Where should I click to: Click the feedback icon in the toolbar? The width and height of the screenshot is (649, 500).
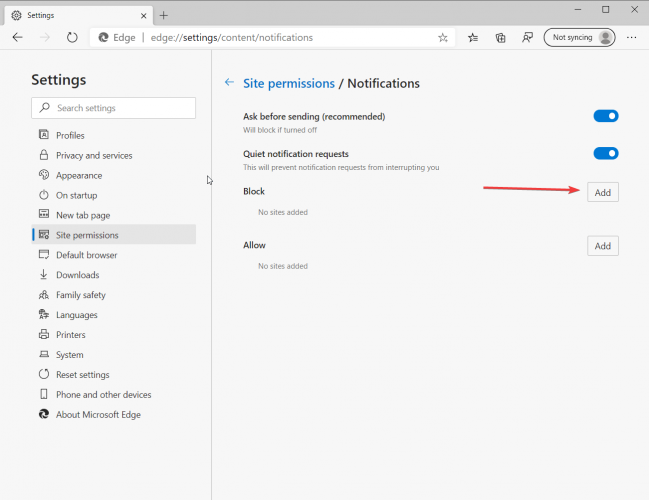527,38
